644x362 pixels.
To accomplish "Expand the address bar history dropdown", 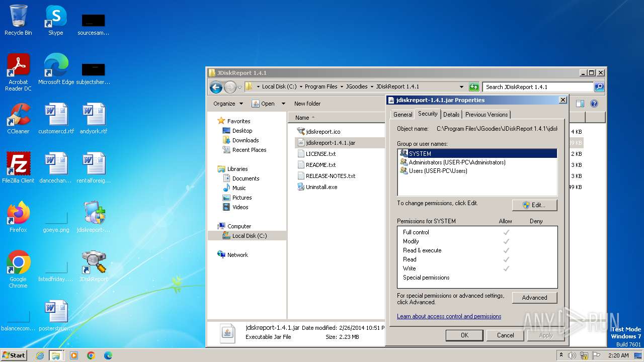I will pos(461,86).
